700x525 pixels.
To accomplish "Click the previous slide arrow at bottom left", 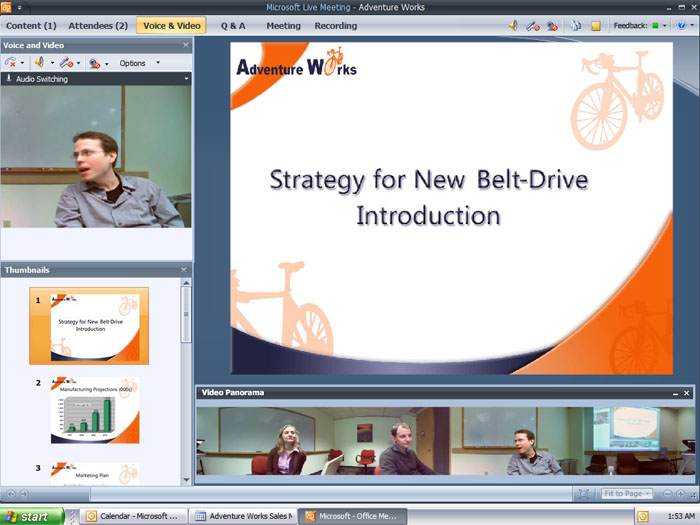I will coord(11,494).
